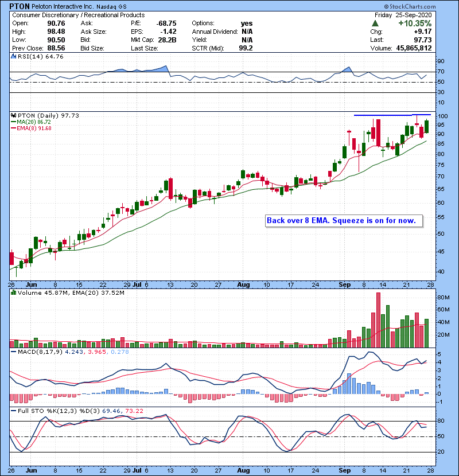The image size is (459, 476).
Task: Click the StockCharts.com copyright link
Action: (410, 6)
